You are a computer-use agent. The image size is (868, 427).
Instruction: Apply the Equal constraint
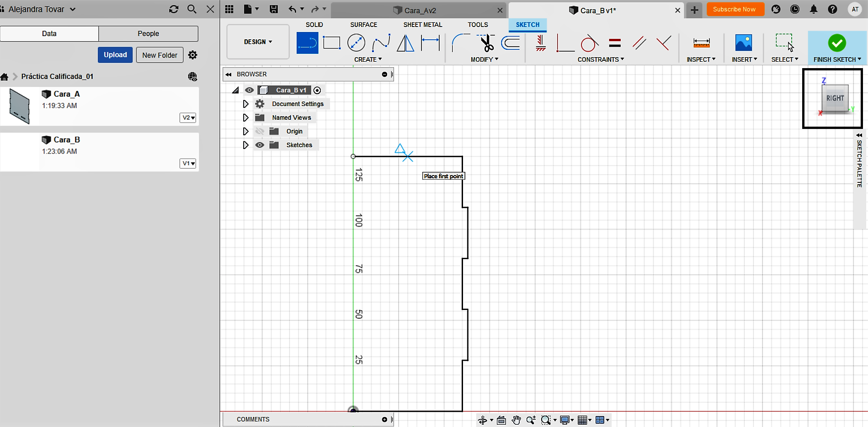click(615, 43)
